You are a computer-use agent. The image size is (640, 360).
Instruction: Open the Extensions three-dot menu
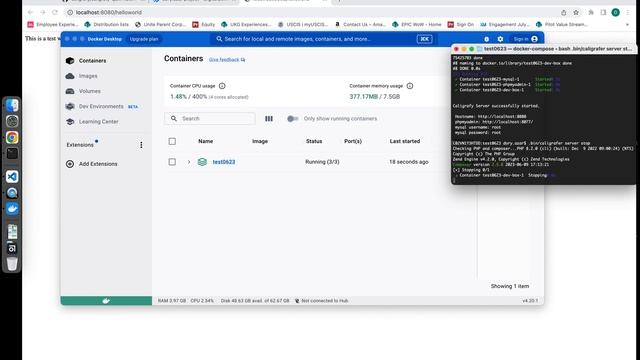tap(141, 145)
